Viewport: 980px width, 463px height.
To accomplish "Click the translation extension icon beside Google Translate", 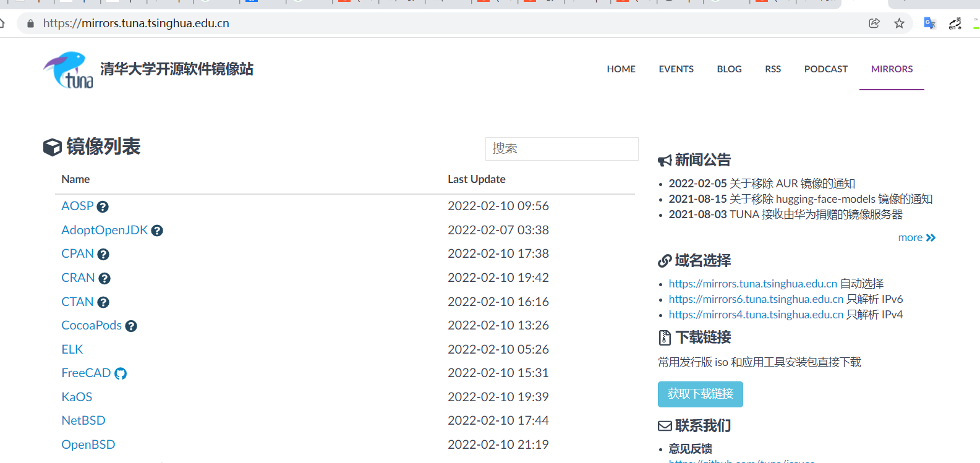I will point(955,23).
